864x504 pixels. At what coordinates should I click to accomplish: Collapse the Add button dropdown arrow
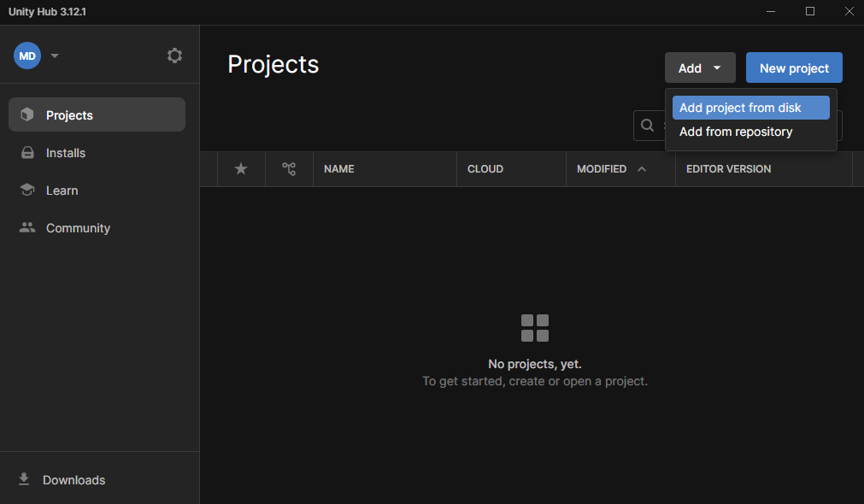tap(717, 68)
